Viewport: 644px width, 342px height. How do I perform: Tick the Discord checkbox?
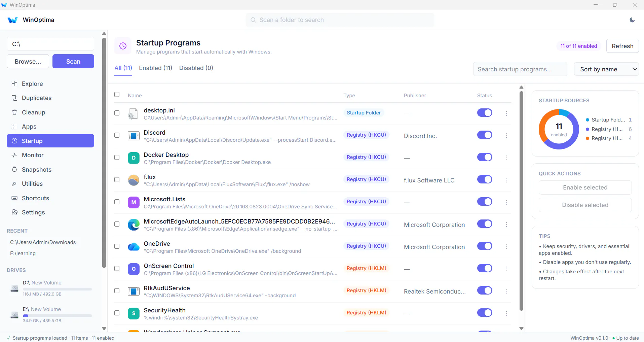tap(117, 135)
